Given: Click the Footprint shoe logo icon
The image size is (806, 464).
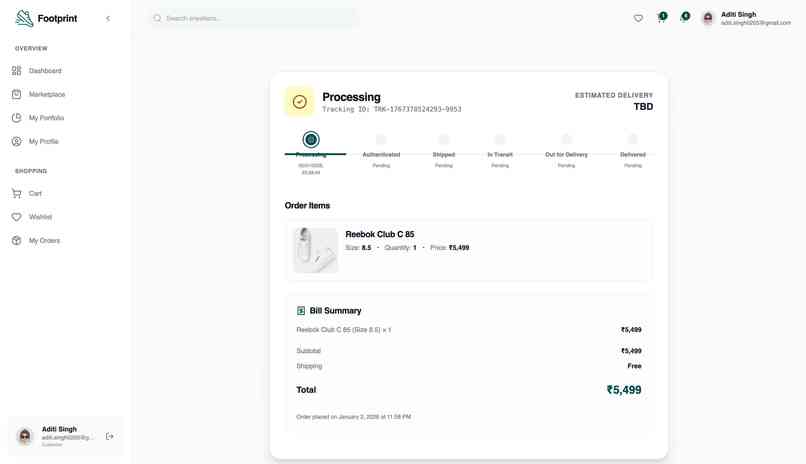Looking at the screenshot, I should click(x=24, y=18).
